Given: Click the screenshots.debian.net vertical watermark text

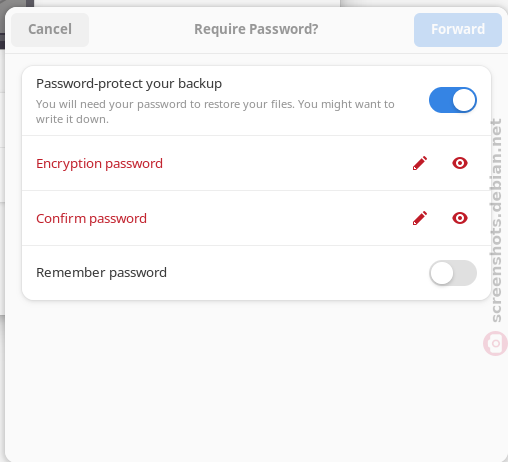Looking at the screenshot, I should pos(496,220).
